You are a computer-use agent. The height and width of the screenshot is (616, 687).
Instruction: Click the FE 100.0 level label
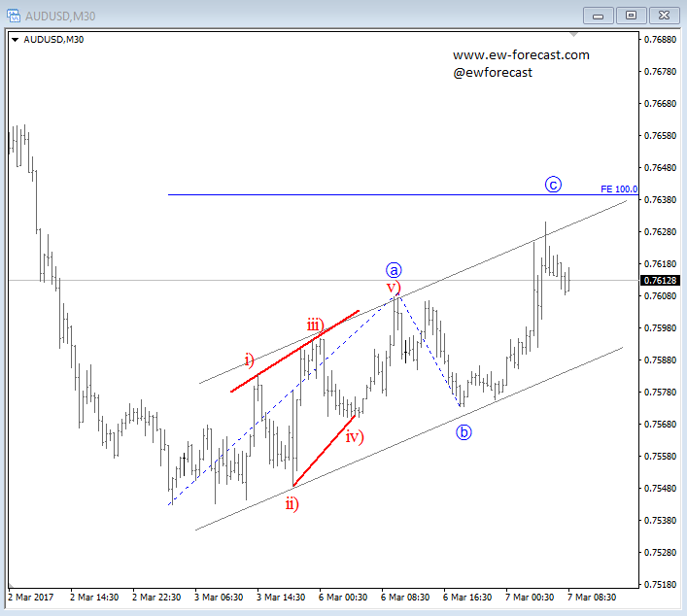[x=619, y=188]
